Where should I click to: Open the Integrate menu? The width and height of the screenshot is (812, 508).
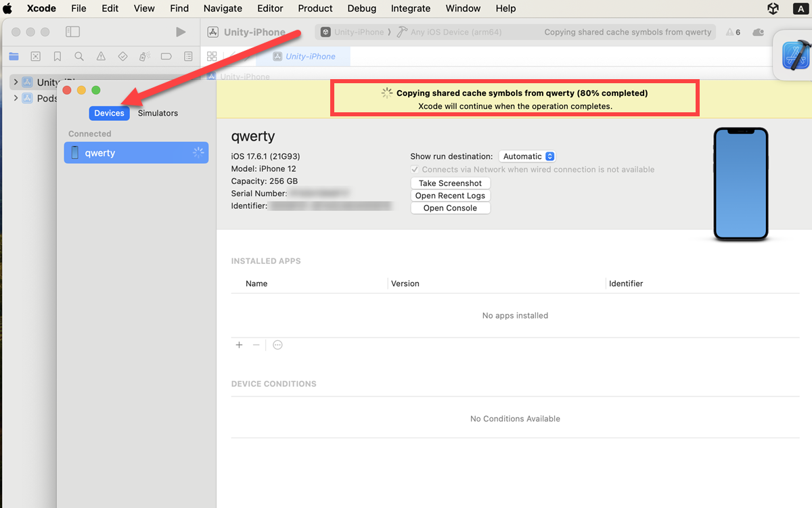(411, 8)
